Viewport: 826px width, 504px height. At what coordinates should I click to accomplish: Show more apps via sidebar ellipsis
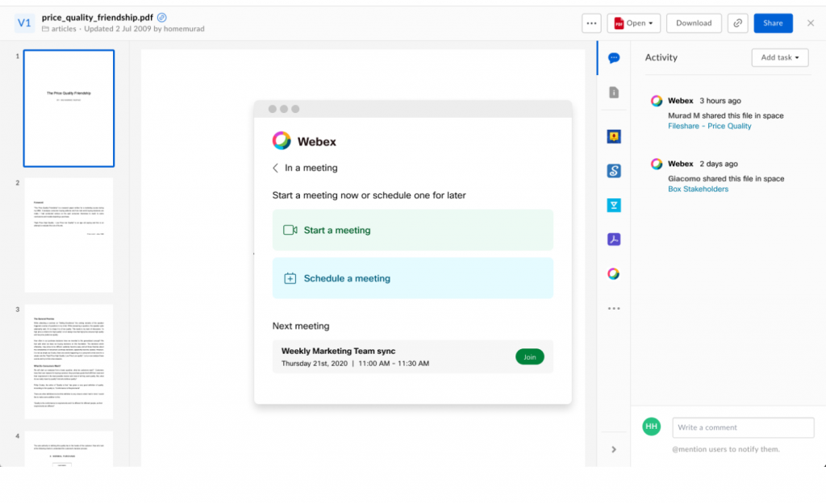pos(614,307)
